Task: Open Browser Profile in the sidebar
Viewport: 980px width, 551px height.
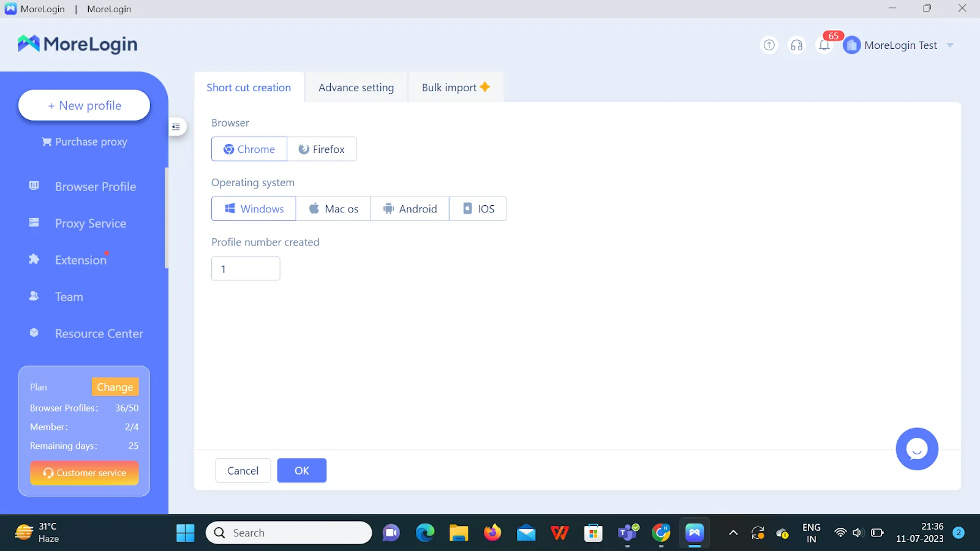Action: tap(96, 187)
